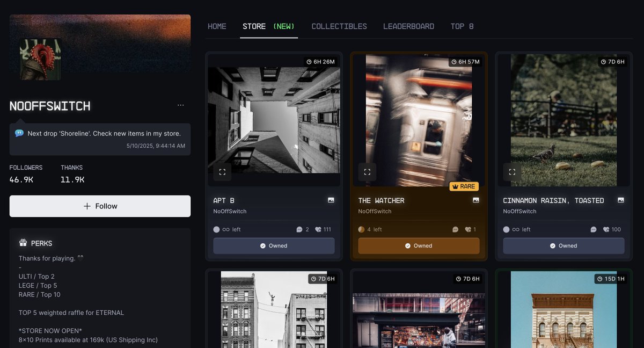
Task: Open The Watcher subway train photo
Action: (419, 120)
